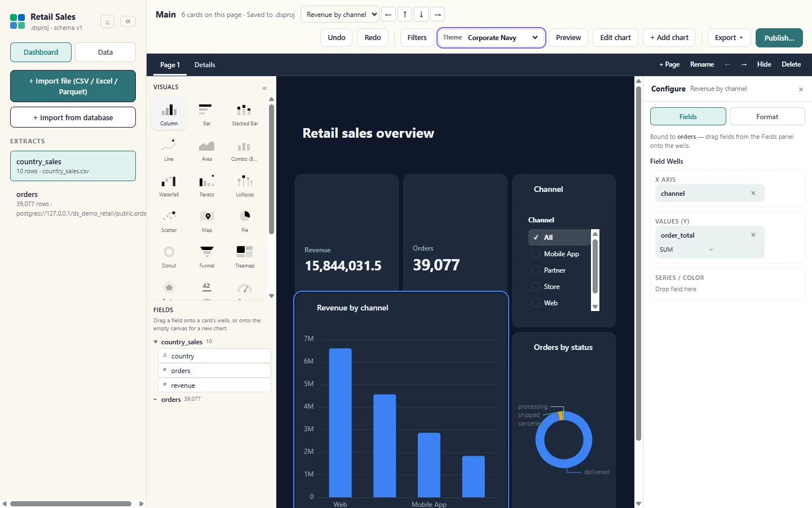
Task: Choose the Pareto chart visual
Action: click(x=207, y=185)
